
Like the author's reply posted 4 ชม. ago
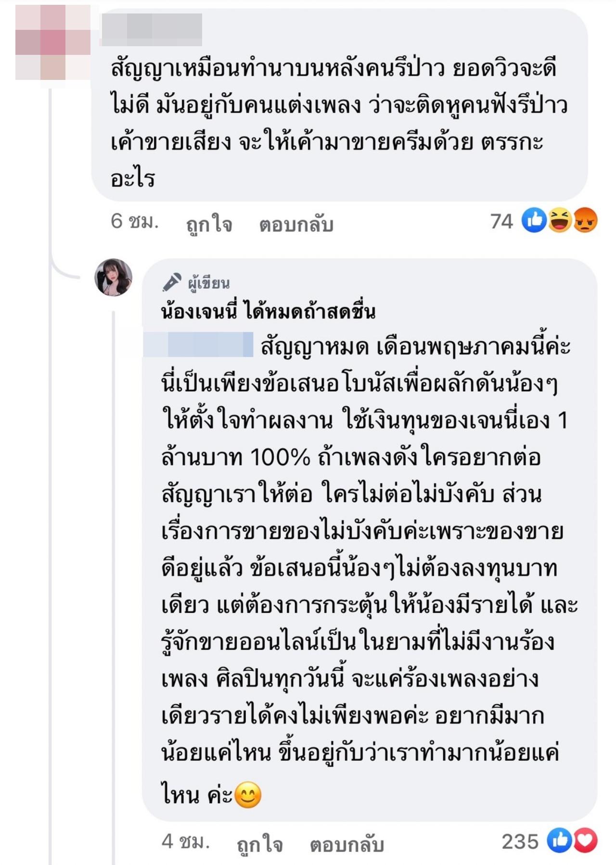click(x=260, y=844)
